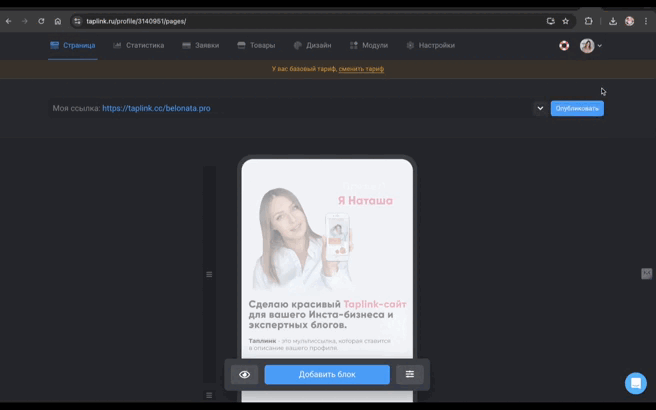Screen dimensions: 656x410
Task: Click the lower block drag handle icon
Action: (209, 395)
